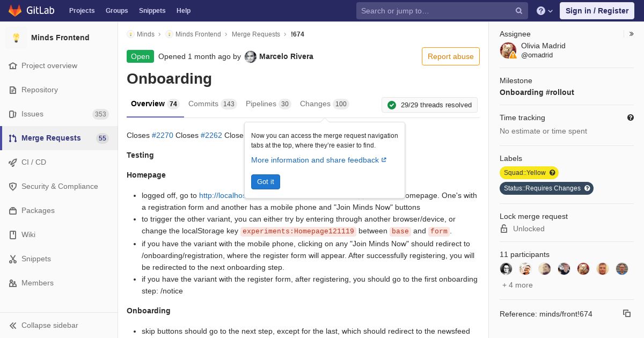Viewport: 644px width, 338px height.
Task: Show + 4 more participants
Action: click(x=517, y=285)
